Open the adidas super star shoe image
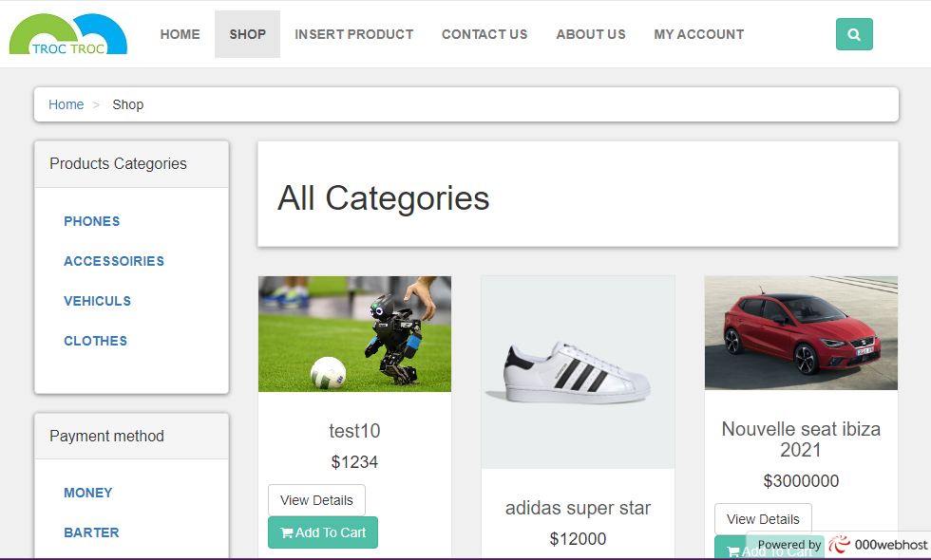Screen dimensions: 931x560 (578, 372)
